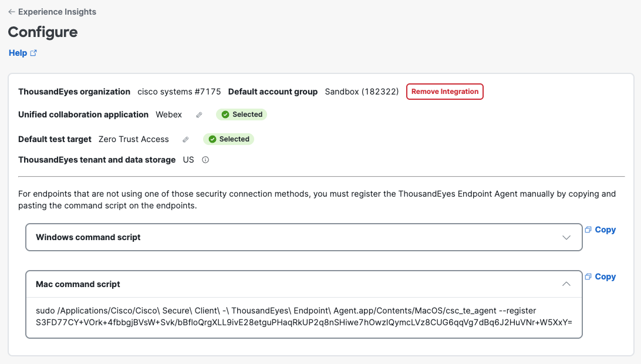Click the copy icon for Mac script
The height and width of the screenshot is (364, 641).
[x=588, y=277]
